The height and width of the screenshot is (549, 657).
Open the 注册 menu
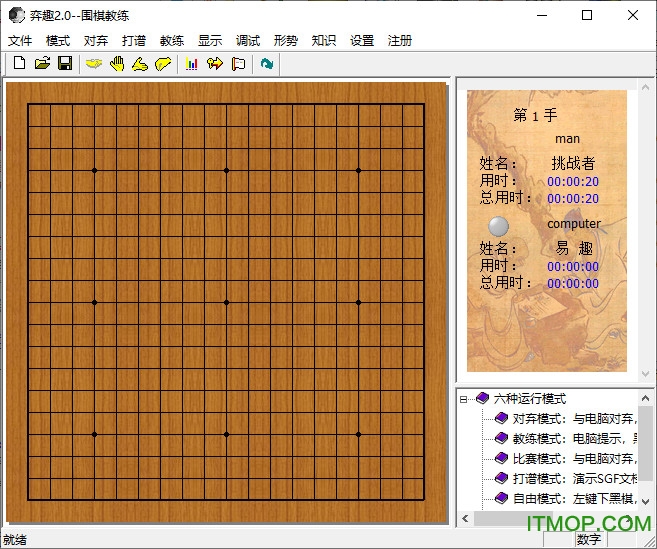pyautogui.click(x=400, y=41)
